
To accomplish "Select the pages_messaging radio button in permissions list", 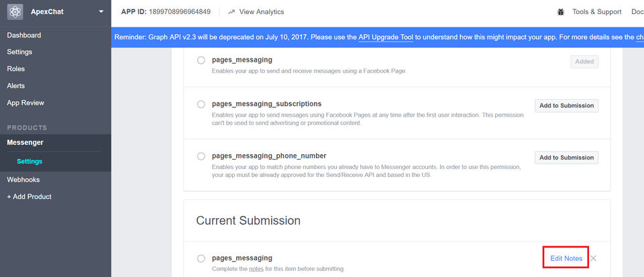I will coord(201,60).
